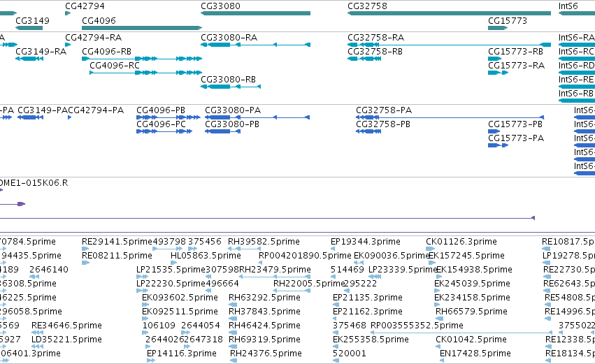
Task: Select EST label 514469
Action: [347, 270]
